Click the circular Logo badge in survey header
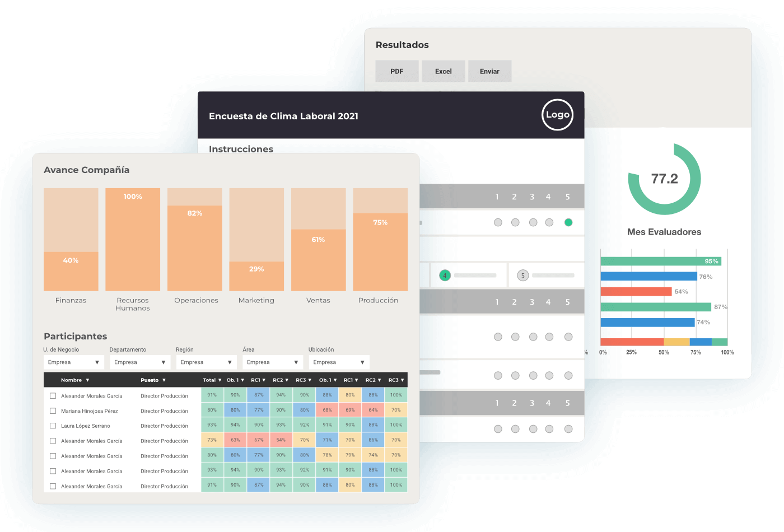Screen dimensions: 784x532 pos(557,115)
